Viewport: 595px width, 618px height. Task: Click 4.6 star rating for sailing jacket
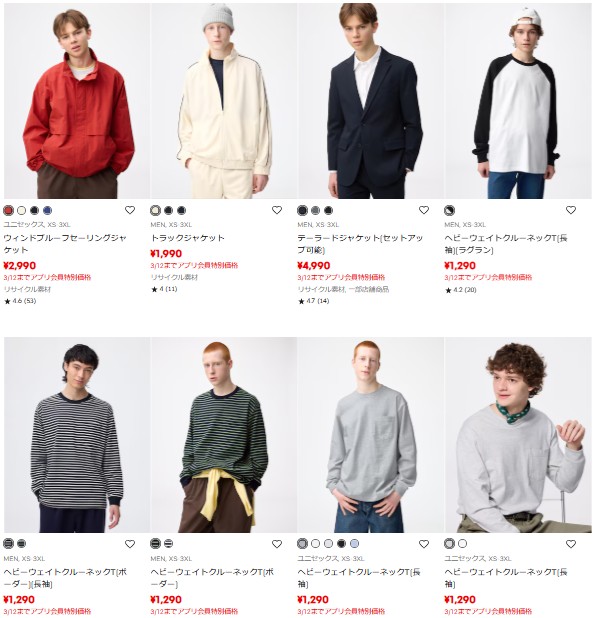[20, 301]
